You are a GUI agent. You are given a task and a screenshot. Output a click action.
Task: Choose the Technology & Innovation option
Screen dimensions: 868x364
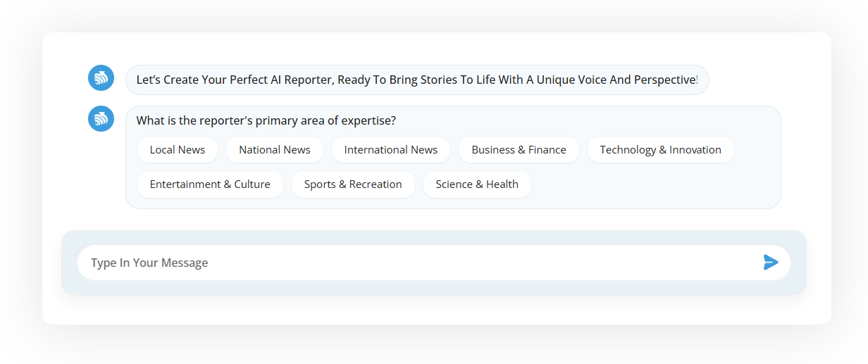click(x=661, y=150)
